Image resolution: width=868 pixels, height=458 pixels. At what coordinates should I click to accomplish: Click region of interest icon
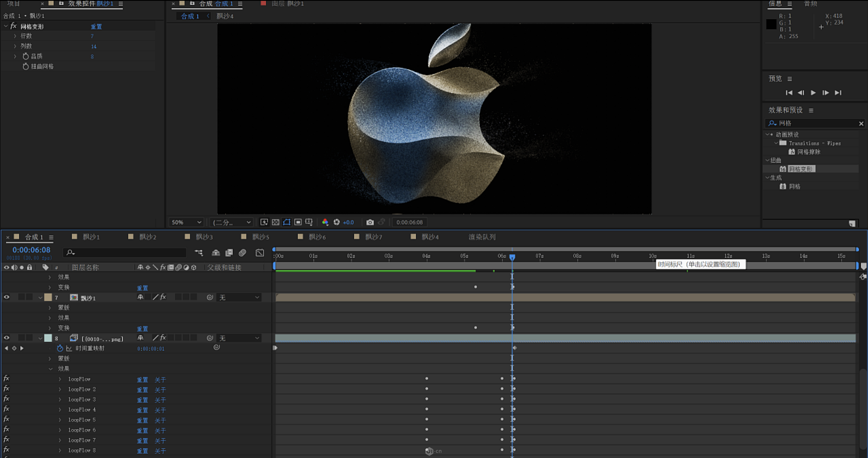tap(298, 222)
